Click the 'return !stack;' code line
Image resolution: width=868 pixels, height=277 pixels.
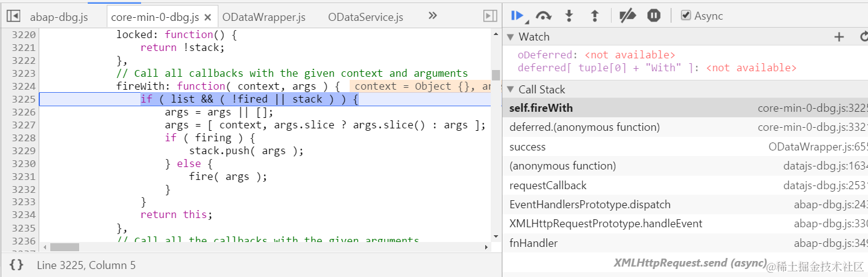(x=182, y=47)
